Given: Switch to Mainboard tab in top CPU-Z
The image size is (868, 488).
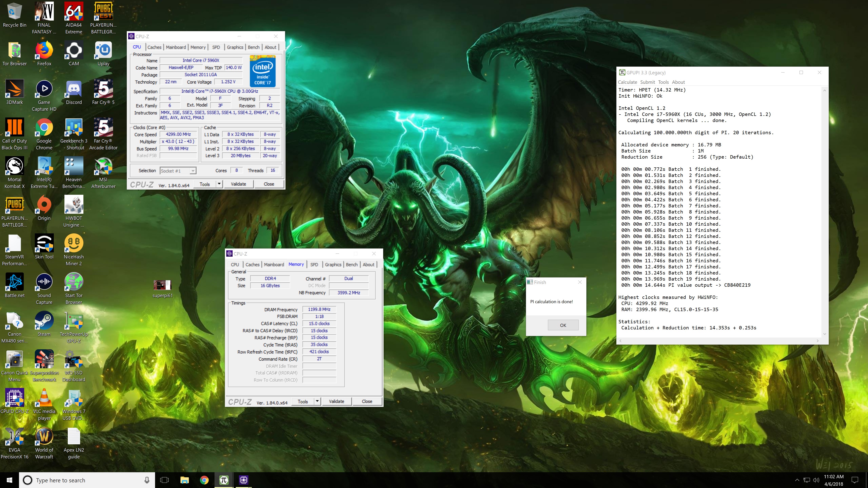Looking at the screenshot, I should coord(176,47).
